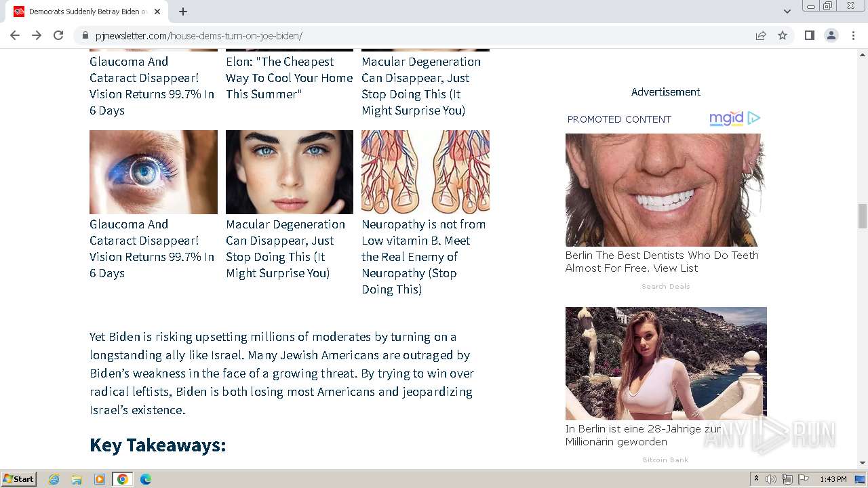Open the mgid logo link
This screenshot has height=488, width=868.
click(726, 119)
